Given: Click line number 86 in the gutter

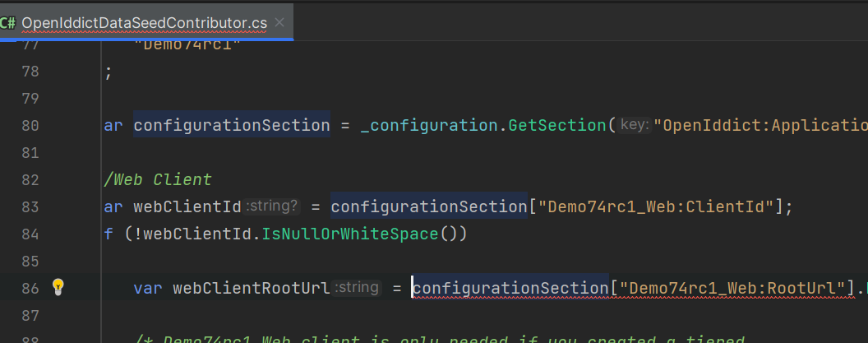Looking at the screenshot, I should point(30,288).
